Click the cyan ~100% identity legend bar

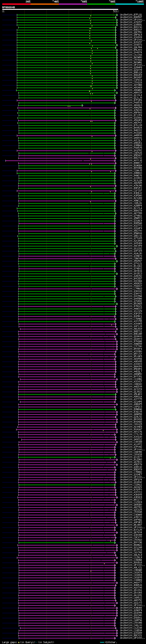pos(130,4)
